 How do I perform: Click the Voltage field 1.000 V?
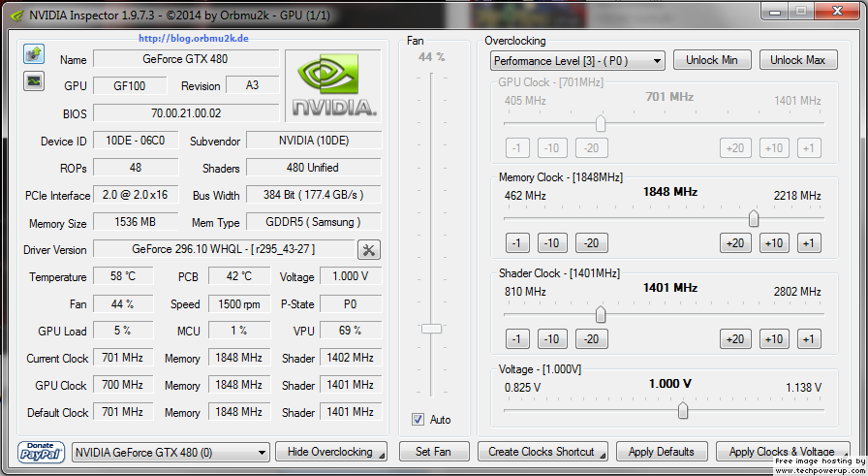click(x=351, y=276)
